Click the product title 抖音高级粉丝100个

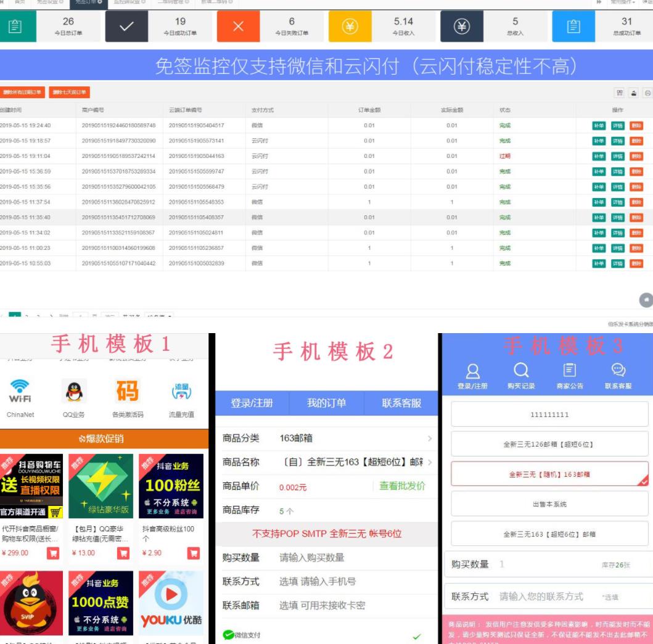click(x=168, y=533)
